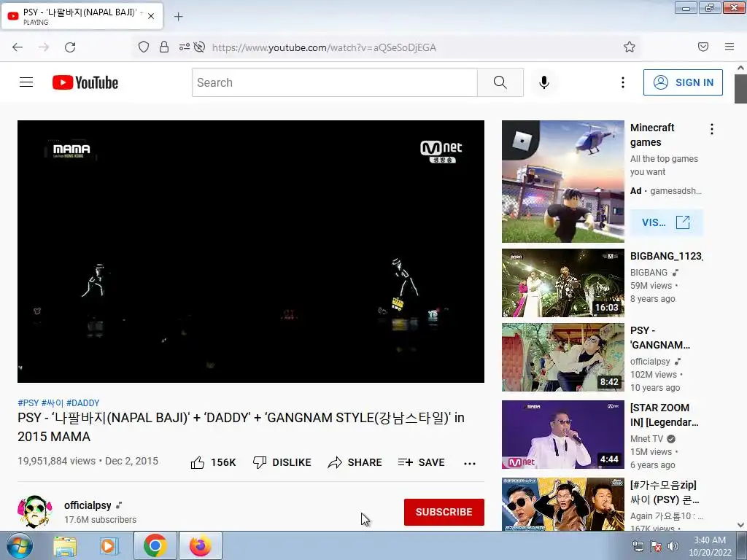This screenshot has width=747, height=560.
Task: Click the page scrollbar up arrow
Action: pyautogui.click(x=740, y=68)
